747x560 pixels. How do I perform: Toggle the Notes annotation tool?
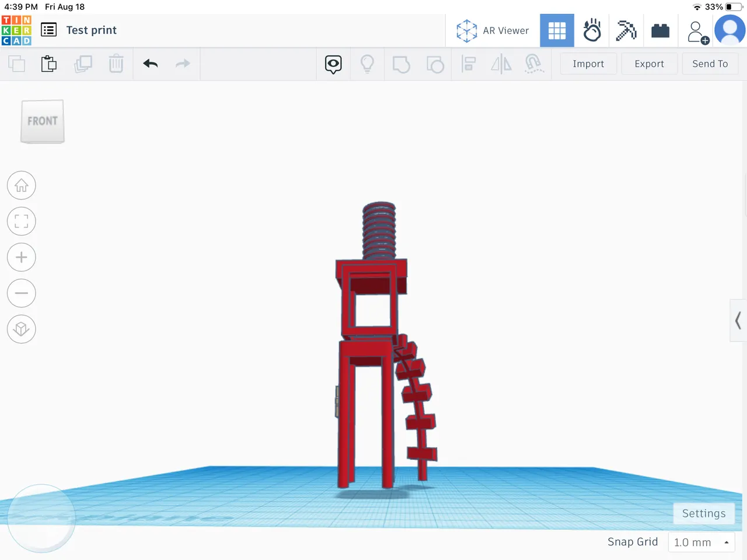(x=333, y=65)
